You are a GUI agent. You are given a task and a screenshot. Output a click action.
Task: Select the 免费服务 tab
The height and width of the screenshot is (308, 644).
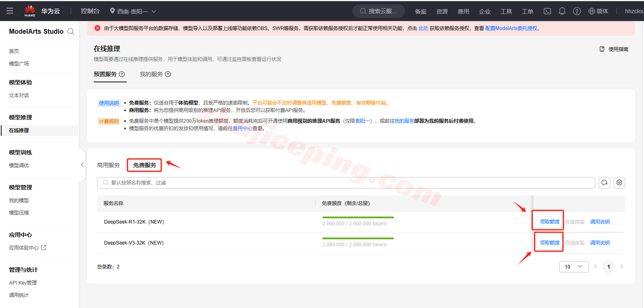tap(145, 165)
